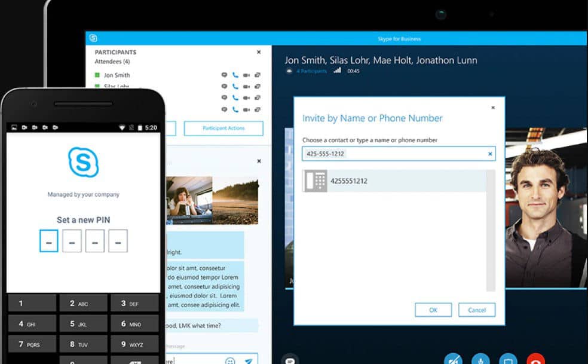This screenshot has height=364, width=588.
Task: Click the signal strength bars icon
Action: 337,70
